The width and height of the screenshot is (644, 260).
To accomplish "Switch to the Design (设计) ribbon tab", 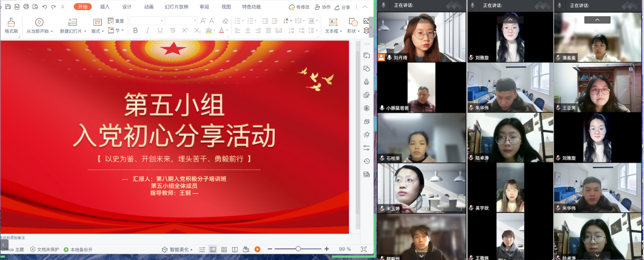I will pos(127,7).
